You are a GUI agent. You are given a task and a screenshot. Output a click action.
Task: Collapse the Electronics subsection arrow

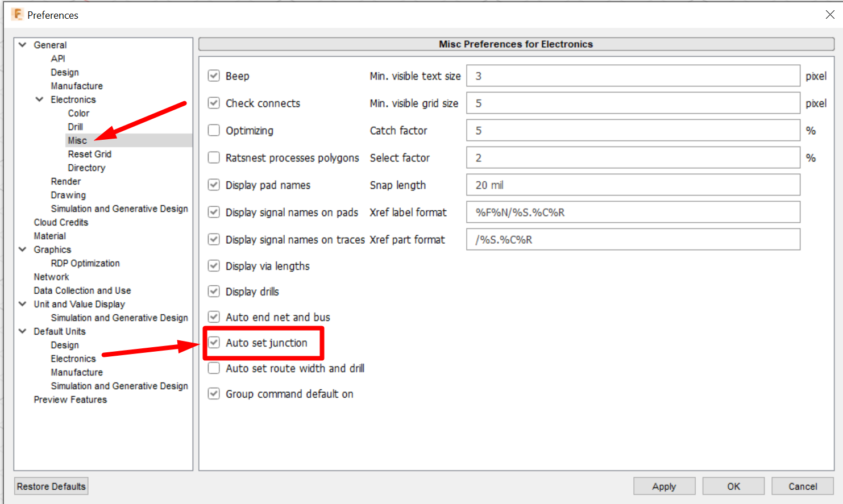point(40,99)
